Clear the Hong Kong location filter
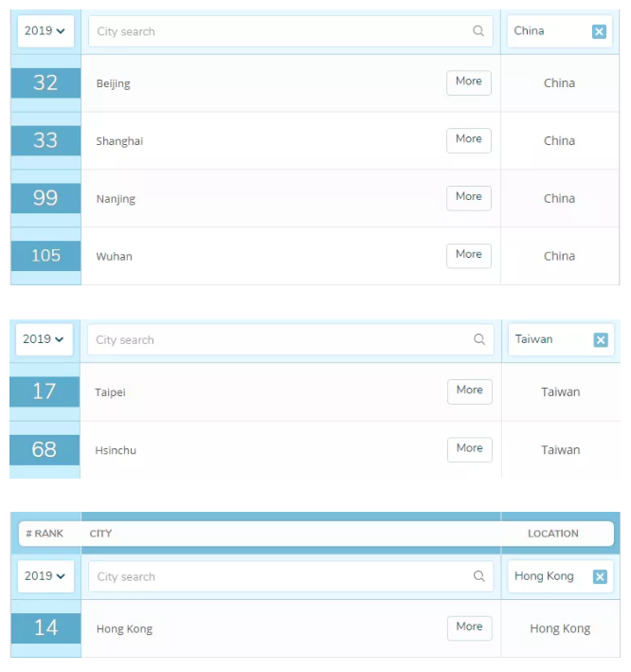 coord(600,577)
